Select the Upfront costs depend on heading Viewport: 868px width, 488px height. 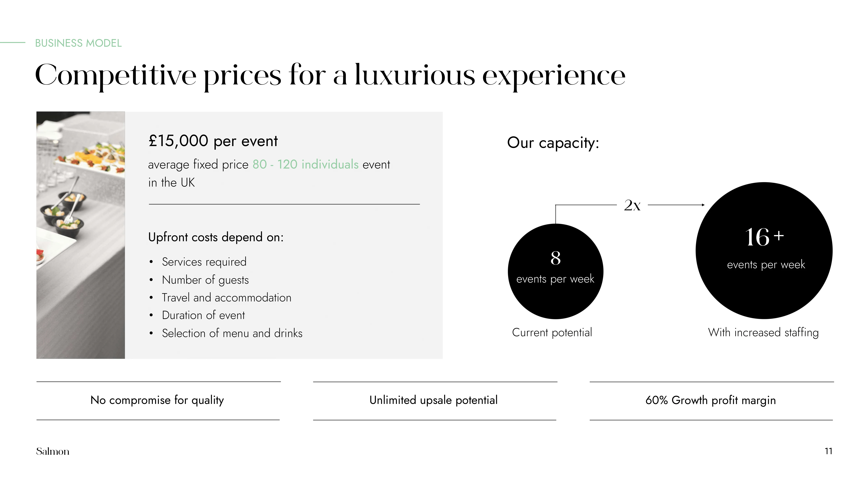(216, 237)
